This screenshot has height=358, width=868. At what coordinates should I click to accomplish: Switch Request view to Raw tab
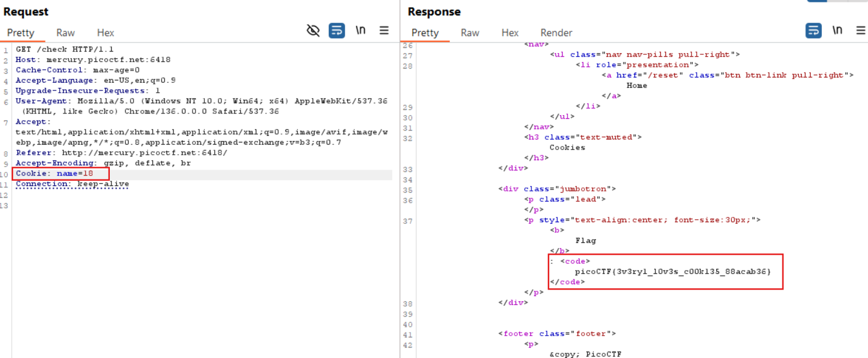pyautogui.click(x=66, y=33)
